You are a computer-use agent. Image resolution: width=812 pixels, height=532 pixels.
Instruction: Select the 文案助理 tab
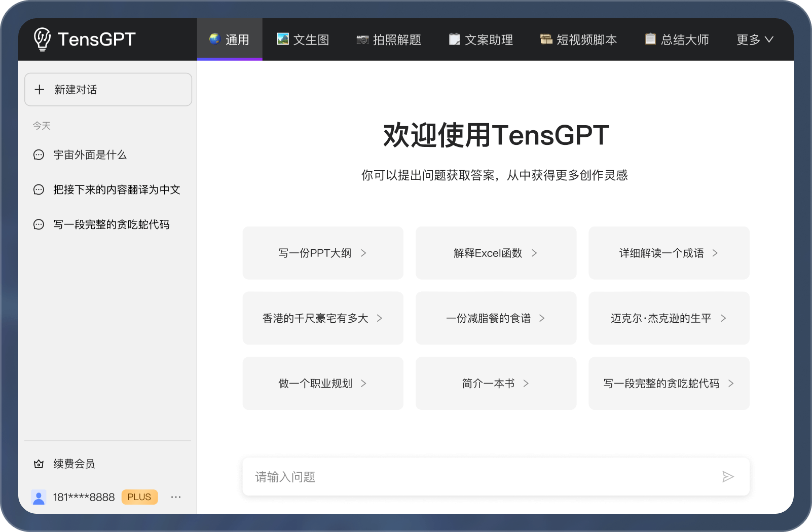[481, 40]
